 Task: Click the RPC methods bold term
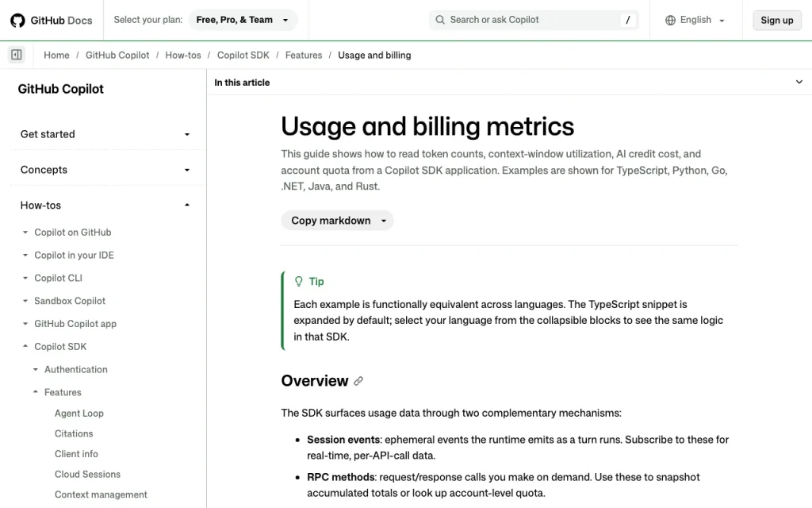341,477
